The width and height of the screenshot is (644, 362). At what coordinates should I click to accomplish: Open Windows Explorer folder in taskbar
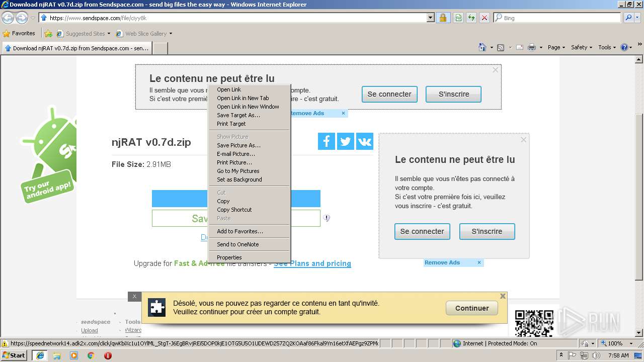[57, 355]
